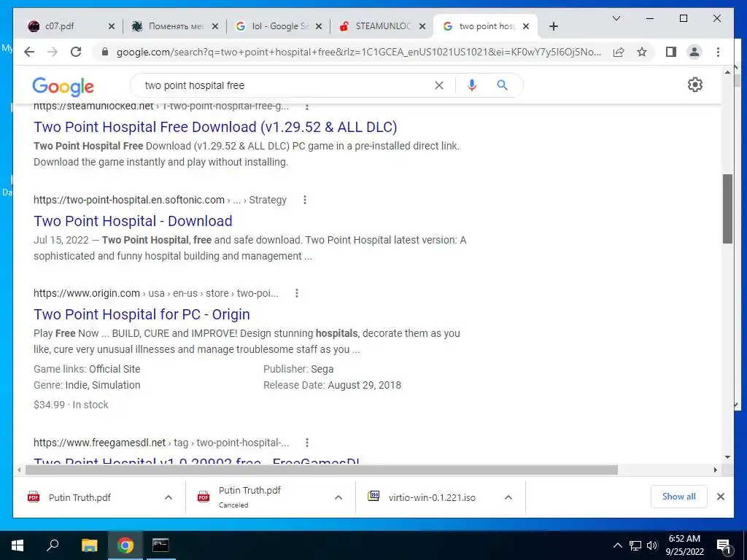
Task: Open more options for softonic result
Action: click(305, 200)
